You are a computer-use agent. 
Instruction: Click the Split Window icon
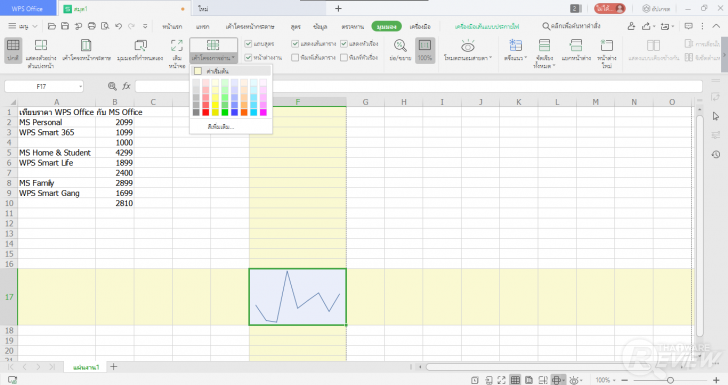click(x=576, y=46)
